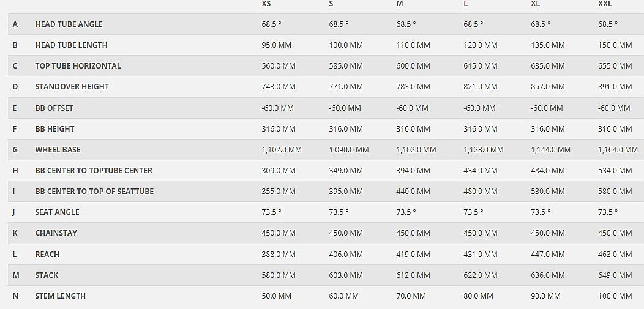Click the 891.0 MM standover height value
The height and width of the screenshot is (309, 644).
point(615,87)
